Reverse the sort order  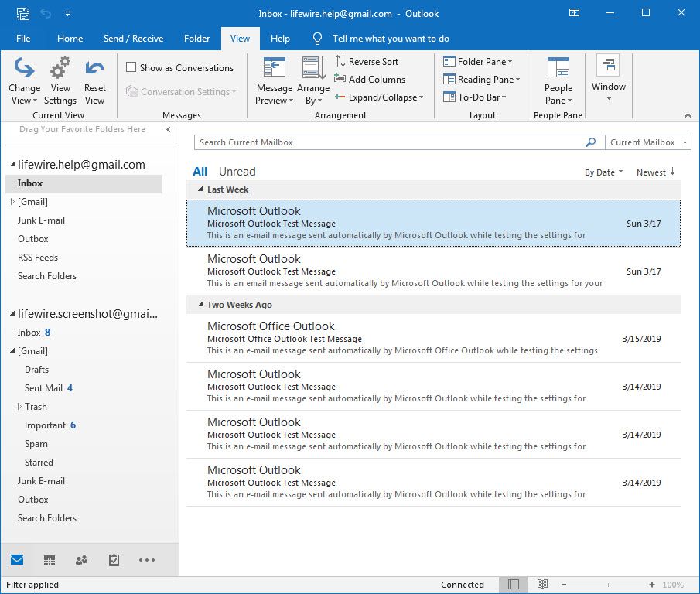pos(367,62)
